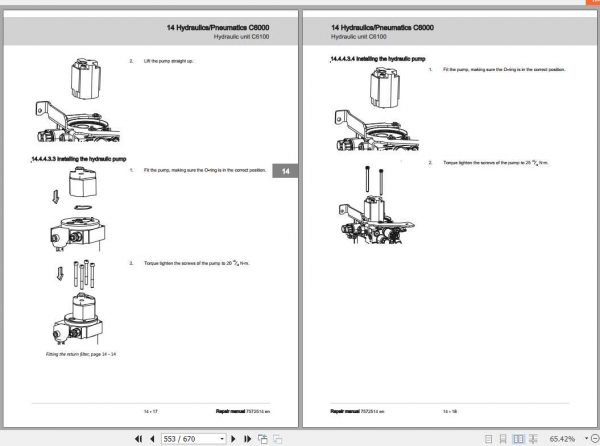600x446 pixels.
Task: Click the four-screw pump illustration on left page
Action: click(x=78, y=303)
